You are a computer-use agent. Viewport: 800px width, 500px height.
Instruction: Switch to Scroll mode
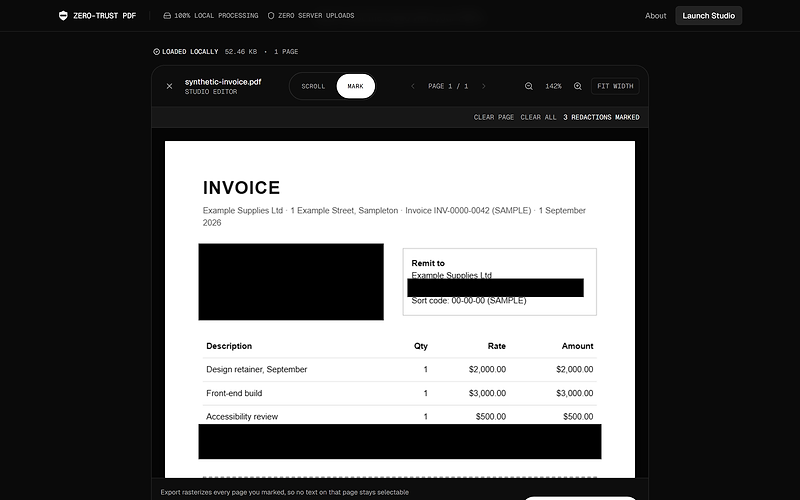(313, 86)
